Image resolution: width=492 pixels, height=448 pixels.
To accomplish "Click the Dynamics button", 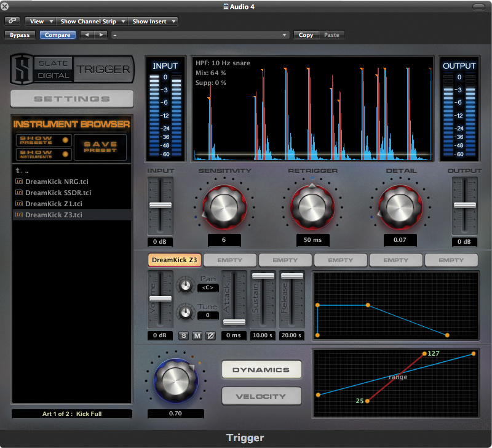I will pos(261,369).
